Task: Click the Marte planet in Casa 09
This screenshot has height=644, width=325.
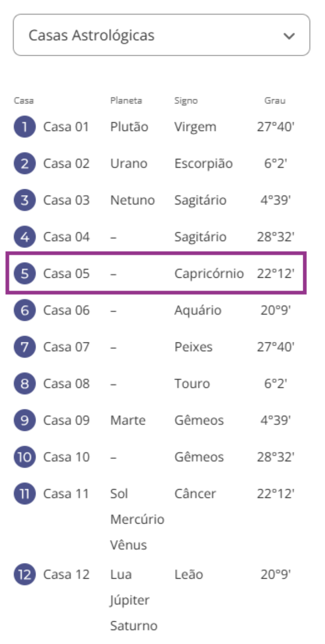Action: [128, 420]
